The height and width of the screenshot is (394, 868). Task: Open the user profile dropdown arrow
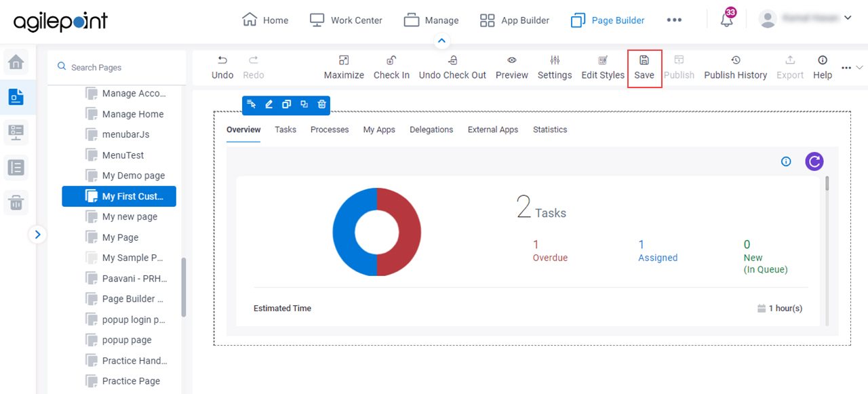coord(848,18)
